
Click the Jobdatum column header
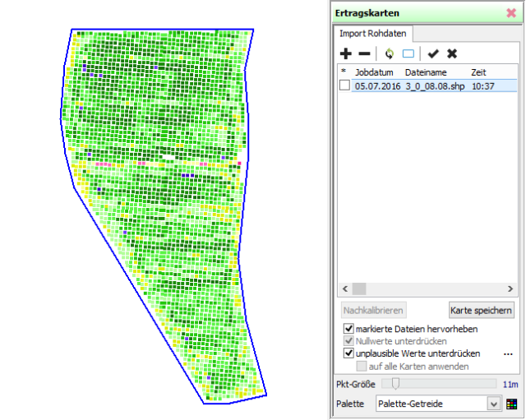[374, 72]
